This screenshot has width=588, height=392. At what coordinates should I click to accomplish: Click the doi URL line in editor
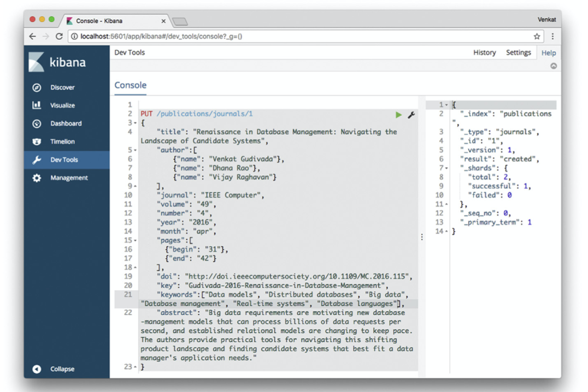click(x=285, y=277)
